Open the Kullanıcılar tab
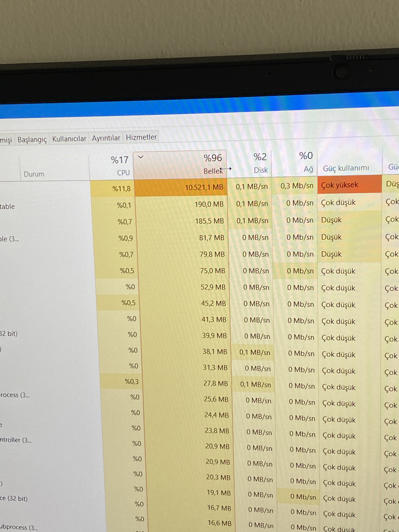Screen dimensions: 399x532 (69, 139)
